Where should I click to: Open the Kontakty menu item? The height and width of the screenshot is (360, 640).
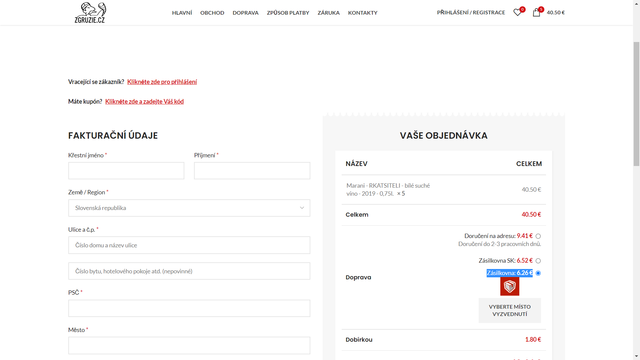[x=362, y=13]
